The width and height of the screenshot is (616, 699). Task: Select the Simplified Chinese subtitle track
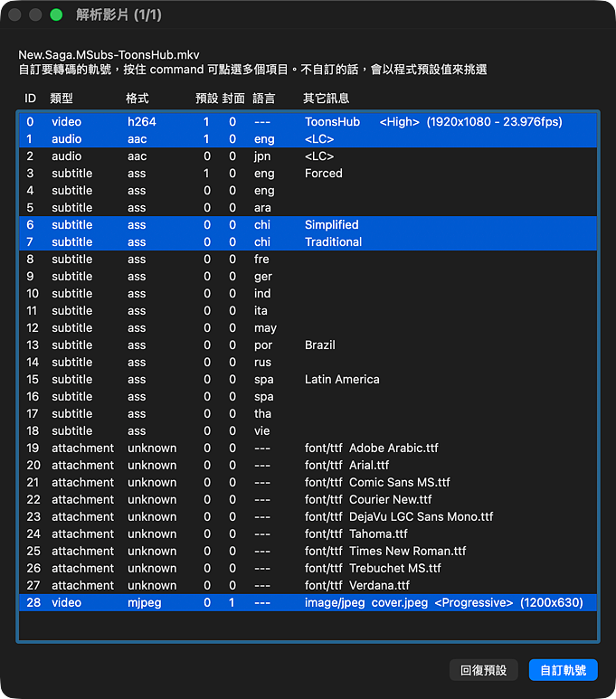coord(308,225)
